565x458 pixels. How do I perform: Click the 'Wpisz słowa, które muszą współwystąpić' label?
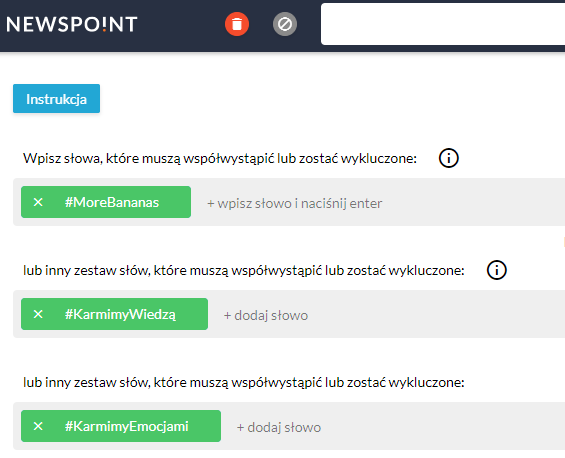point(220,158)
